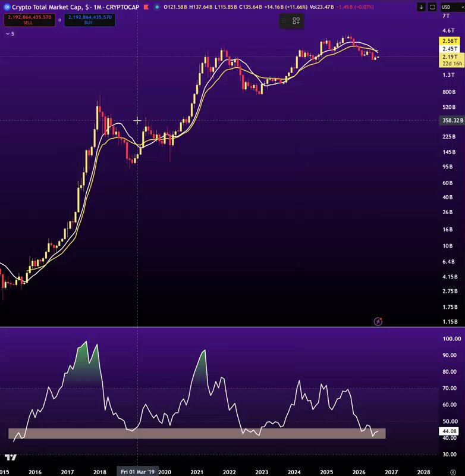Click the 22d 16h countdown label
Screen dimensions: 465x476
[x=452, y=64]
